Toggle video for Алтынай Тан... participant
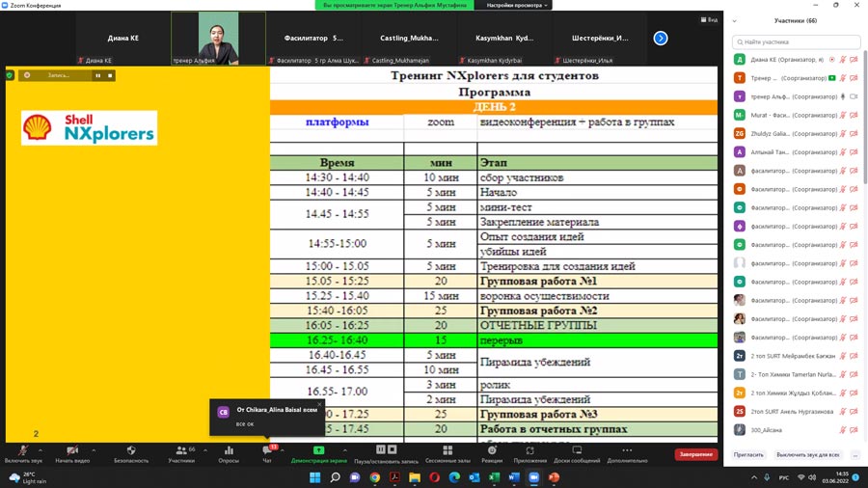Viewport: 868px width, 488px height. (854, 152)
